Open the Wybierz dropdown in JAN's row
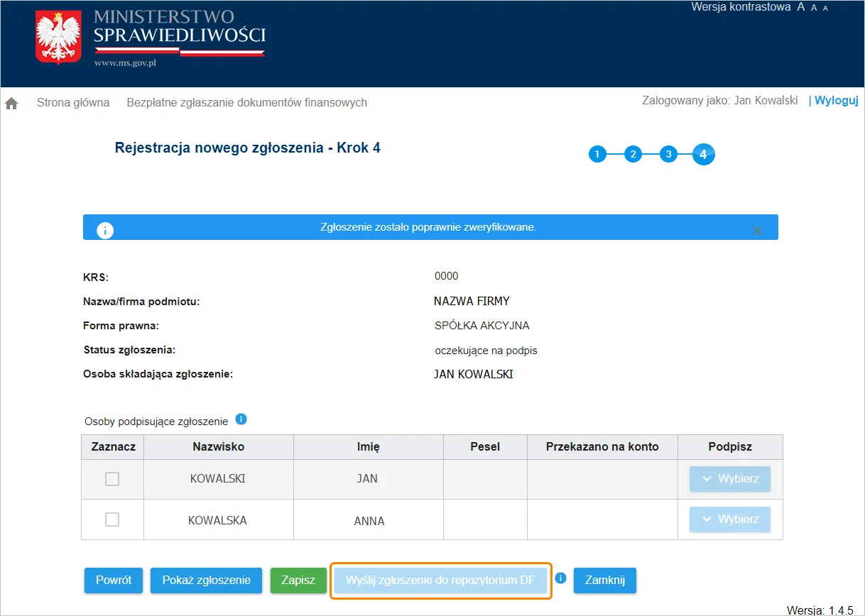The image size is (865, 616). pyautogui.click(x=729, y=478)
